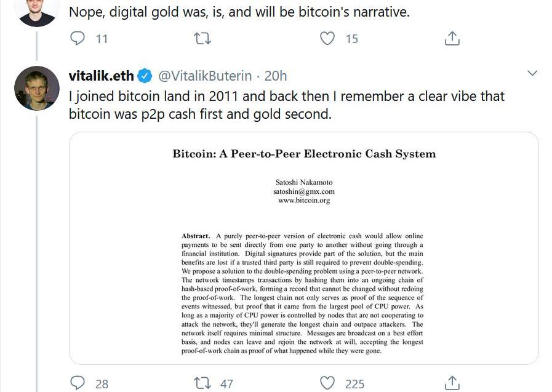Reply to vitalik.eth's tweet
This screenshot has width=552, height=392.
78,383
